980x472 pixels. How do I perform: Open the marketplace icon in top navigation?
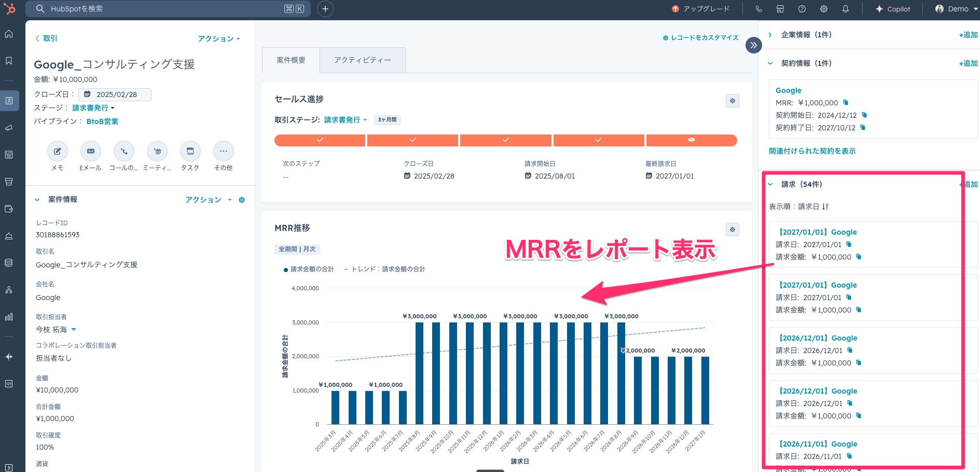coord(780,9)
